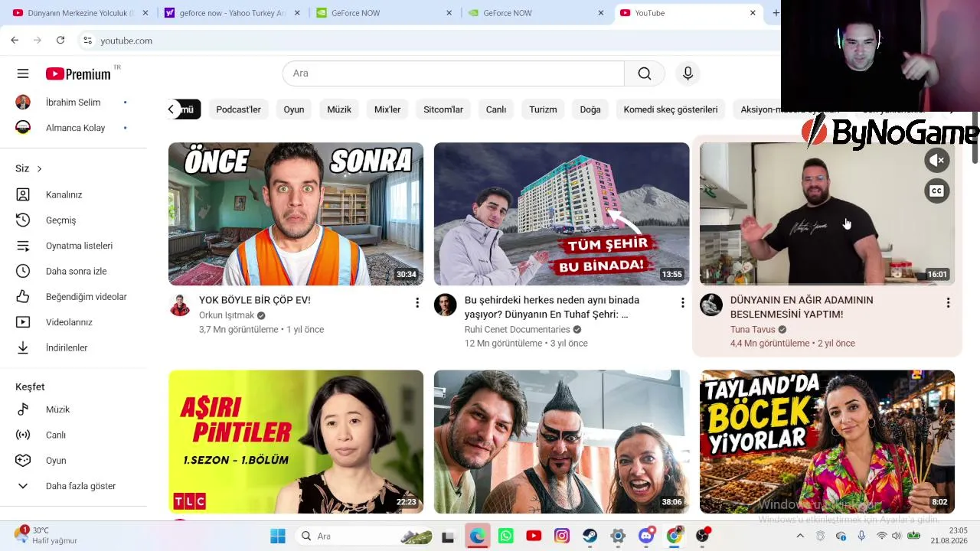Open options for YOK BÖYLE BİR ÇÖP EV video
This screenshot has height=551, width=980.
[x=417, y=303]
